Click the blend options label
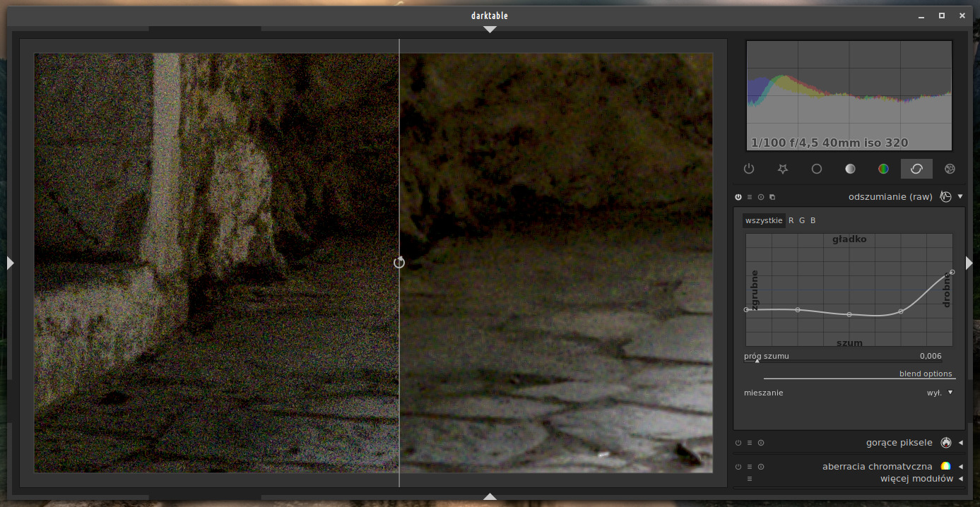The height and width of the screenshot is (507, 980). [926, 374]
